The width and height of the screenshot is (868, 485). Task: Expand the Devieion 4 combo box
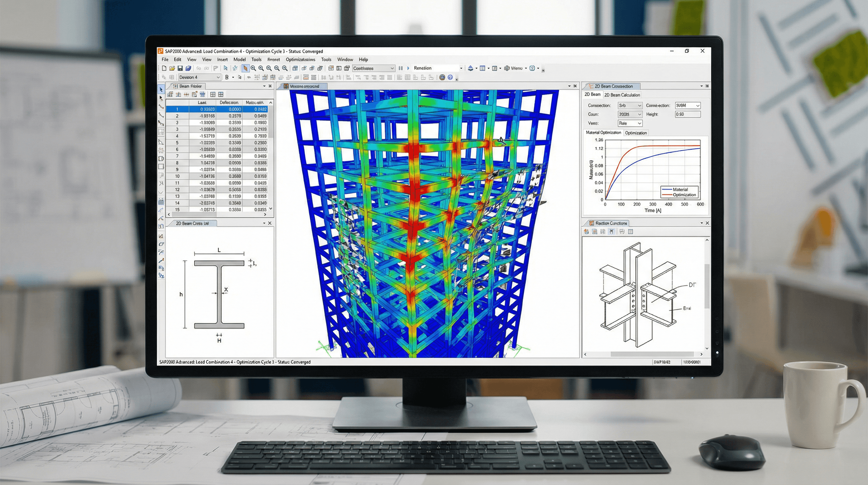218,78
